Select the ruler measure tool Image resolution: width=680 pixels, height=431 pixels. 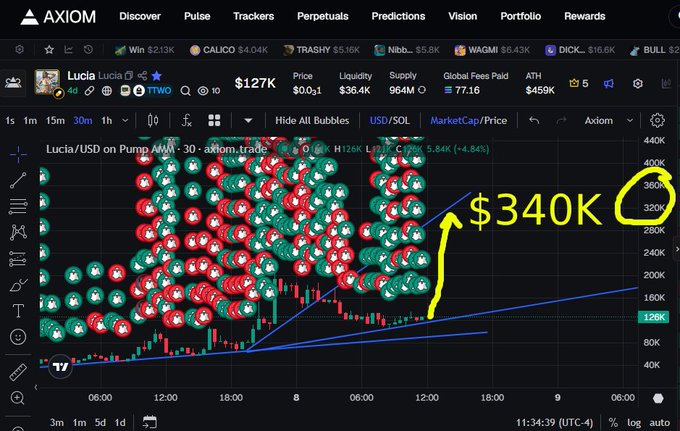[x=18, y=372]
